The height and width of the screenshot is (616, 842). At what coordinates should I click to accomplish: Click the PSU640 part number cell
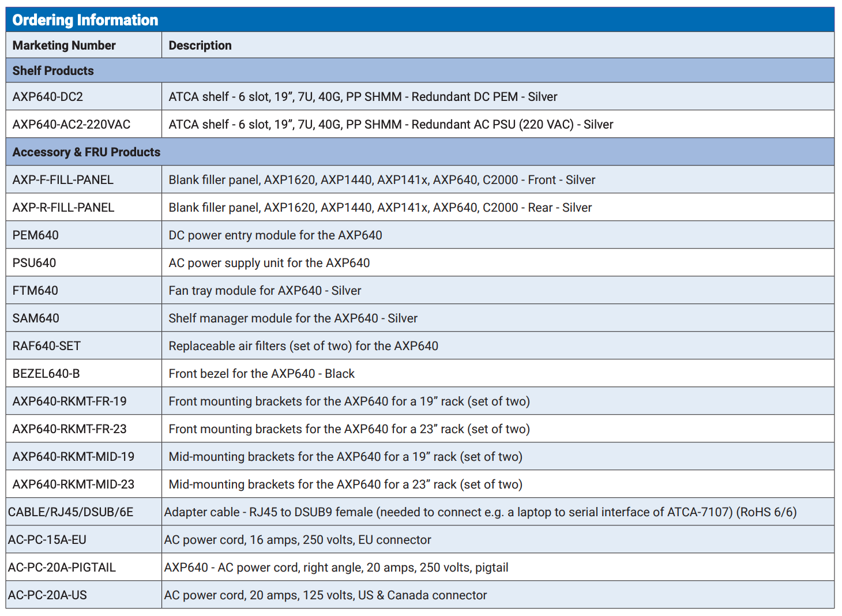(35, 263)
